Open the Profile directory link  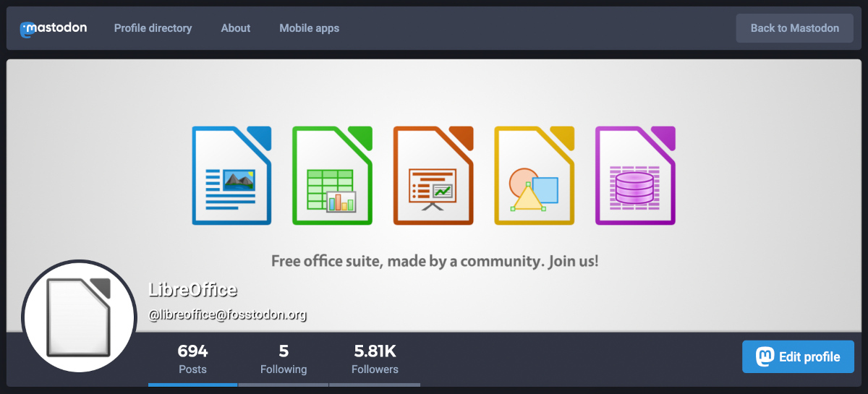[x=153, y=28]
